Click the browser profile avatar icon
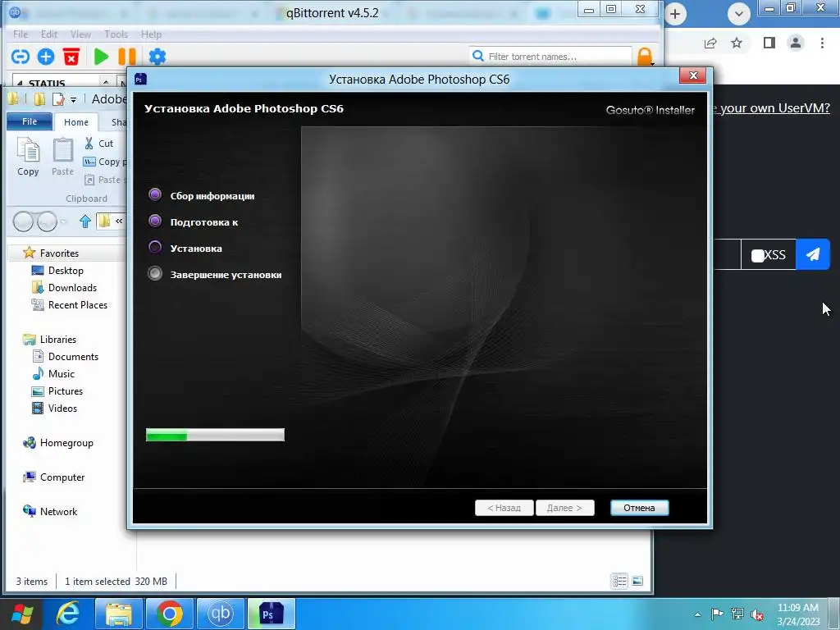 click(796, 43)
